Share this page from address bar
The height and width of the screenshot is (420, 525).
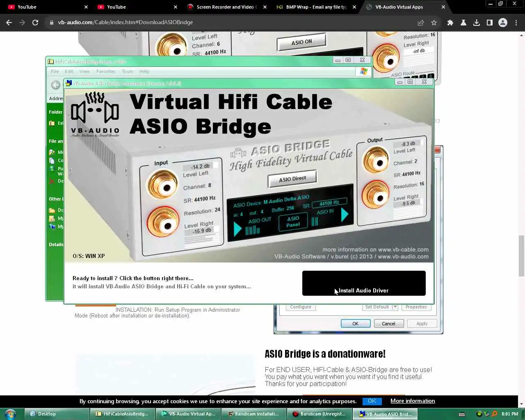coord(421,23)
